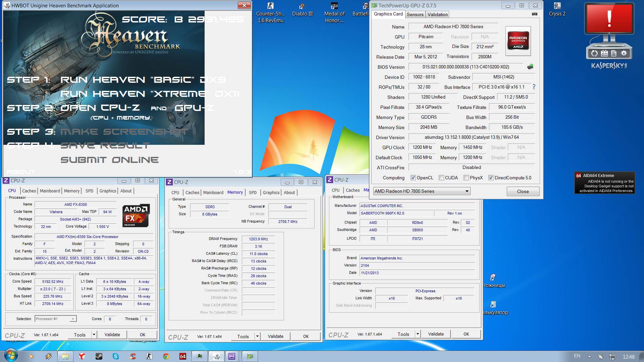Select the Memory tab in middle CPU-Z window
Screen dimensions: 644x362
pos(235,192)
